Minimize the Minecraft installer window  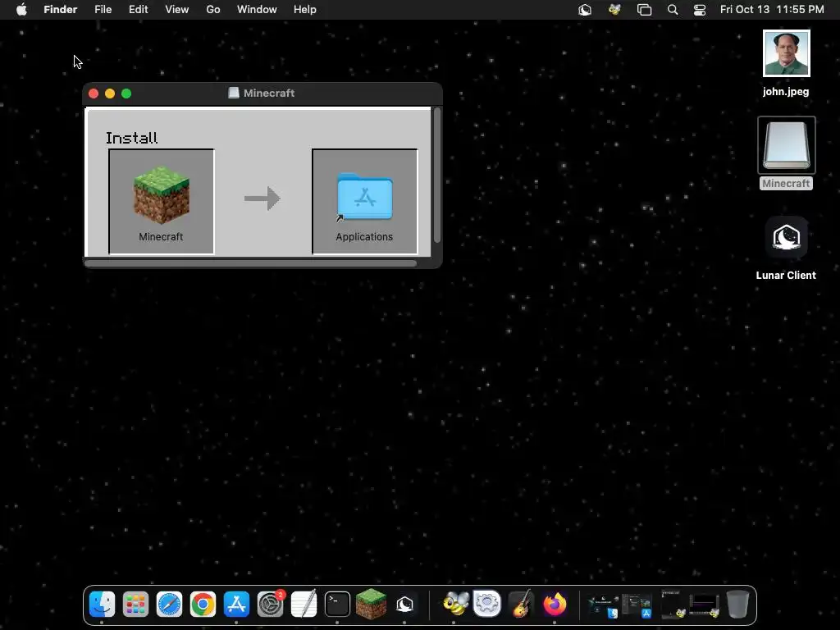pos(110,94)
